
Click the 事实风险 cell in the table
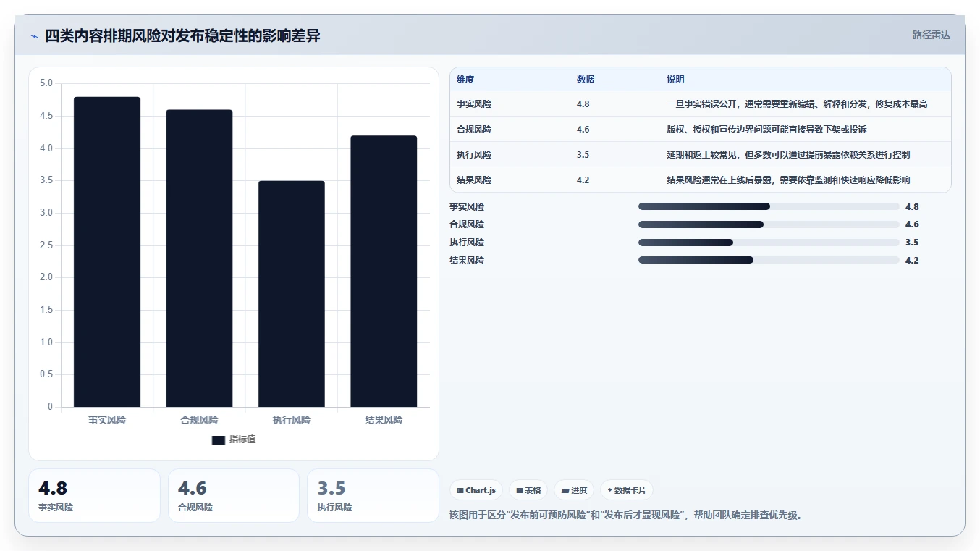pyautogui.click(x=474, y=104)
